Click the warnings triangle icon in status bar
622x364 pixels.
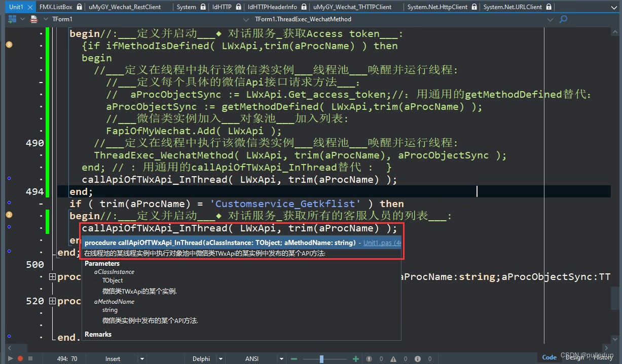[x=394, y=358]
